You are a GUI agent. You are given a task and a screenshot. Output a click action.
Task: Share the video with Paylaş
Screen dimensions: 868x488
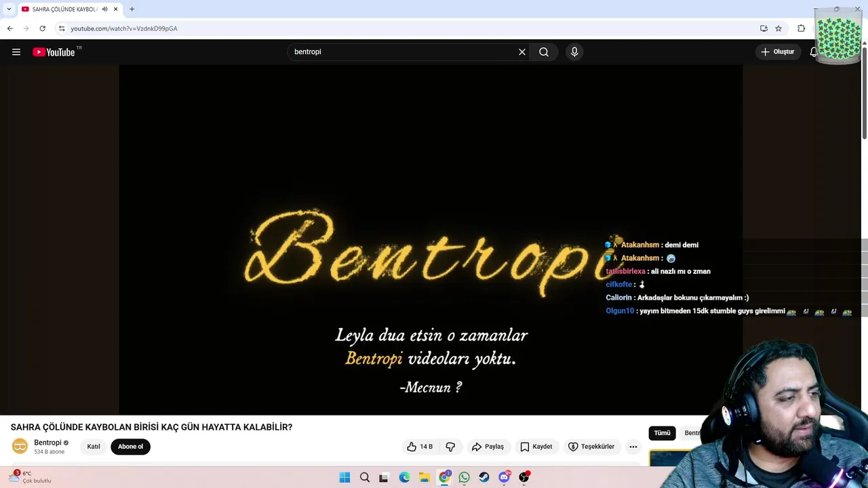pos(488,447)
